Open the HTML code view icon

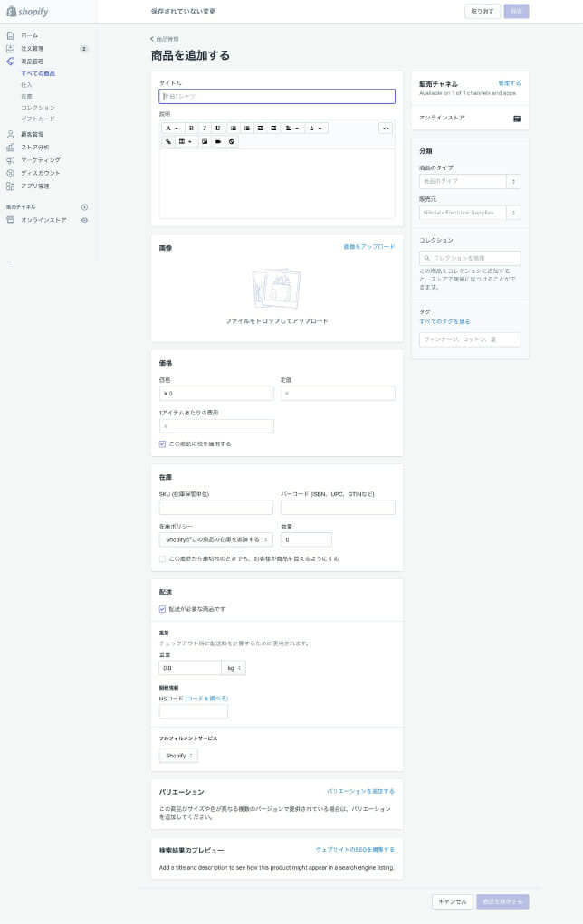[x=386, y=128]
